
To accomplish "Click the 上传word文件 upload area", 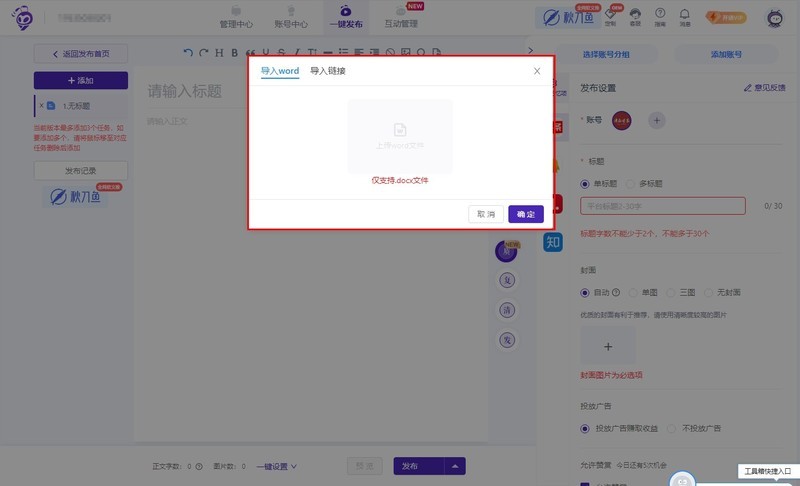I will coord(400,136).
